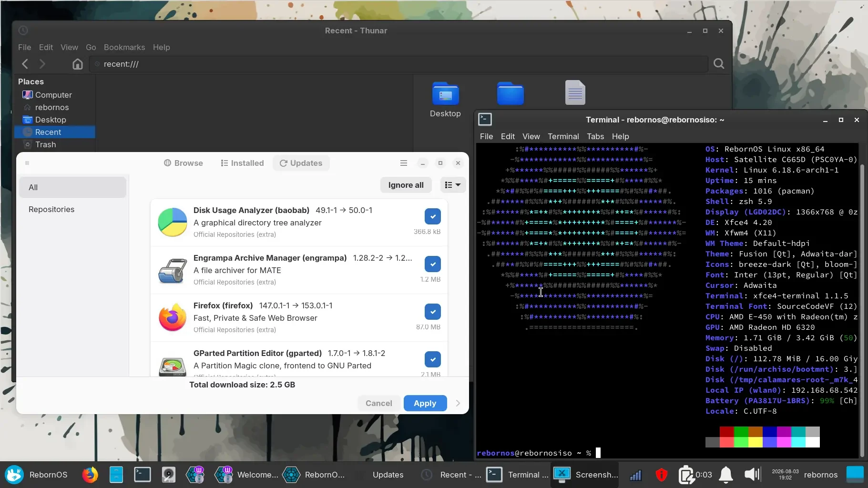Select All category in updates sidebar
Screen dimensions: 868x488
click(73, 187)
